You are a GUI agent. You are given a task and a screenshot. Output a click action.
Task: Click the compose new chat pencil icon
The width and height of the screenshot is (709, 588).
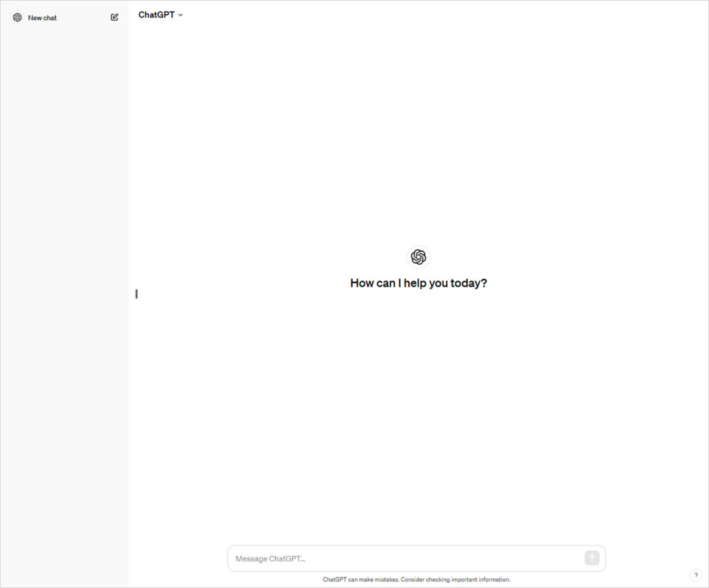click(x=114, y=17)
